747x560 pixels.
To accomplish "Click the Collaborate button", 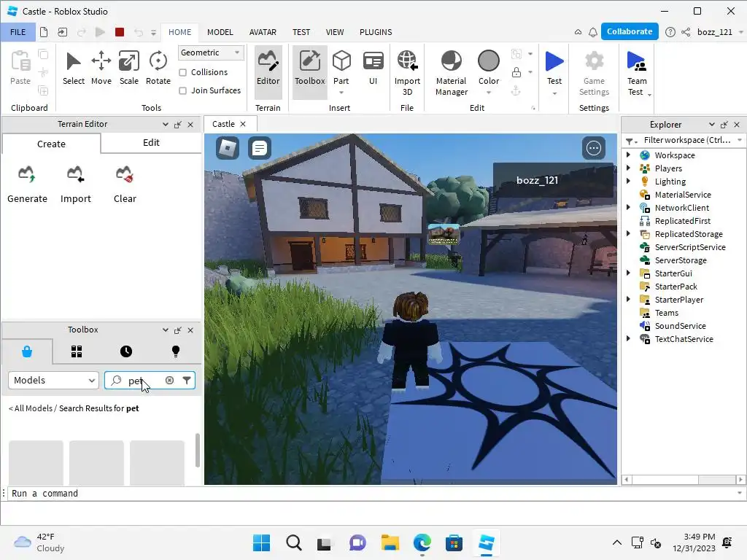I will 630,31.
